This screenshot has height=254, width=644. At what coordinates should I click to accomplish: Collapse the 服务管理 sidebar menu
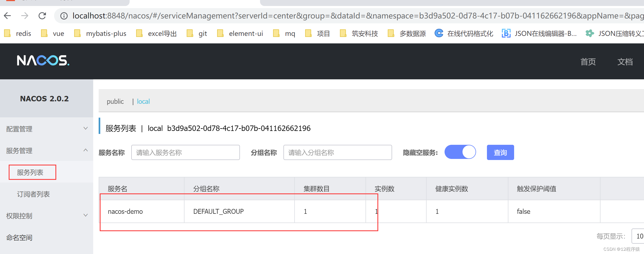(46, 150)
